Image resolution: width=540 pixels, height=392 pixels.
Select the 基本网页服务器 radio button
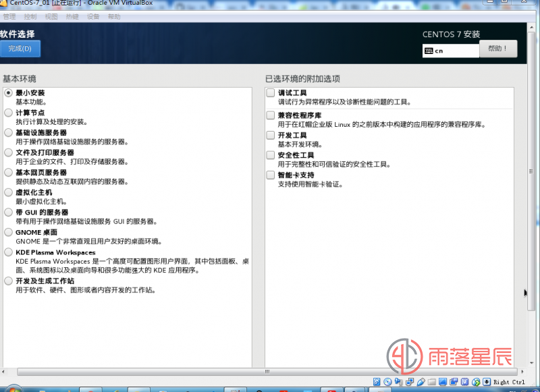(x=9, y=173)
